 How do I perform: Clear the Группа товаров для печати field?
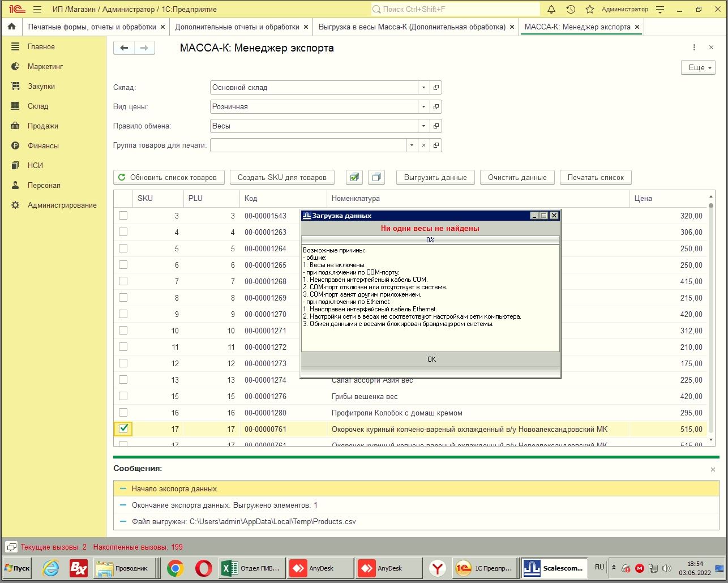click(x=424, y=145)
